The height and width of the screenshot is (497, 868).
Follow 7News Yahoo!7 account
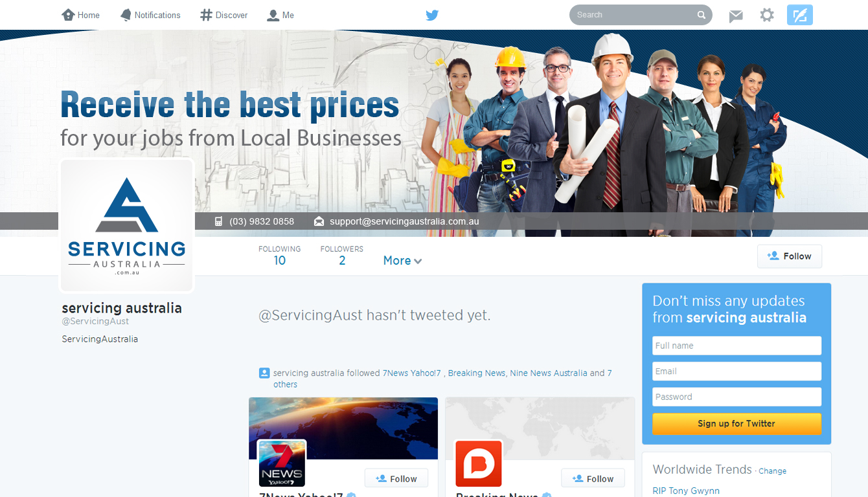[x=396, y=479]
